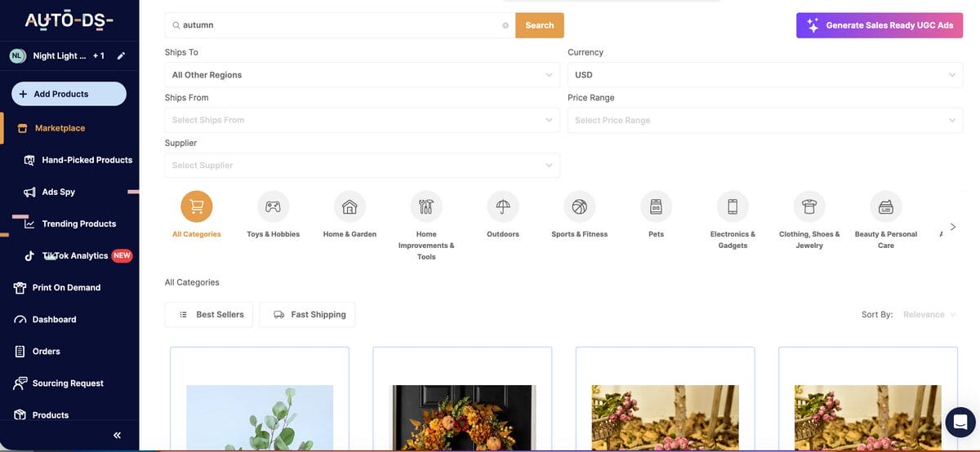Select the Clothing, Shoes & Jewelry icon
The height and width of the screenshot is (452, 980).
point(809,206)
